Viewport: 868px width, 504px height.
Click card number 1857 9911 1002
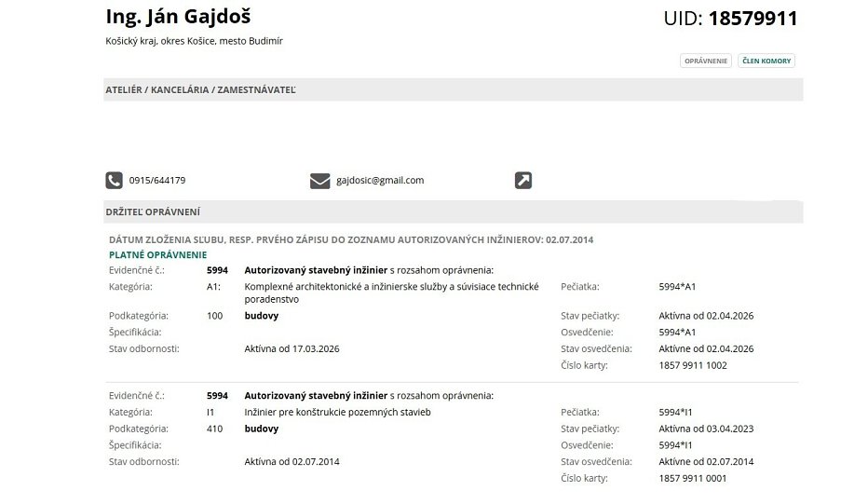[693, 365]
